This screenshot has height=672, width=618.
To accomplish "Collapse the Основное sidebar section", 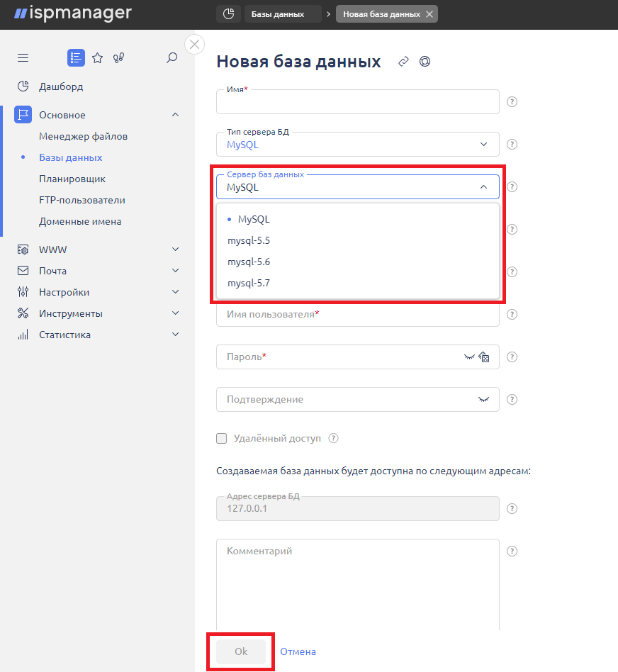I will pos(176,115).
